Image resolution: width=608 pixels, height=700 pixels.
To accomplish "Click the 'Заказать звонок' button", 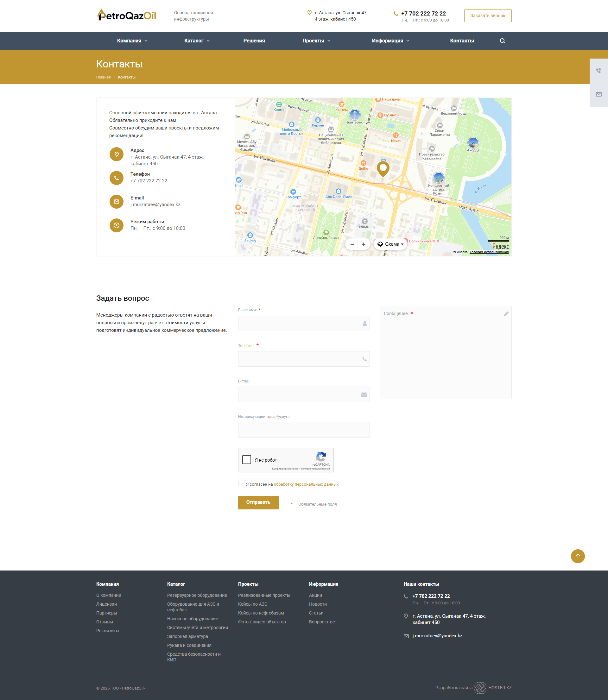I will point(488,16).
